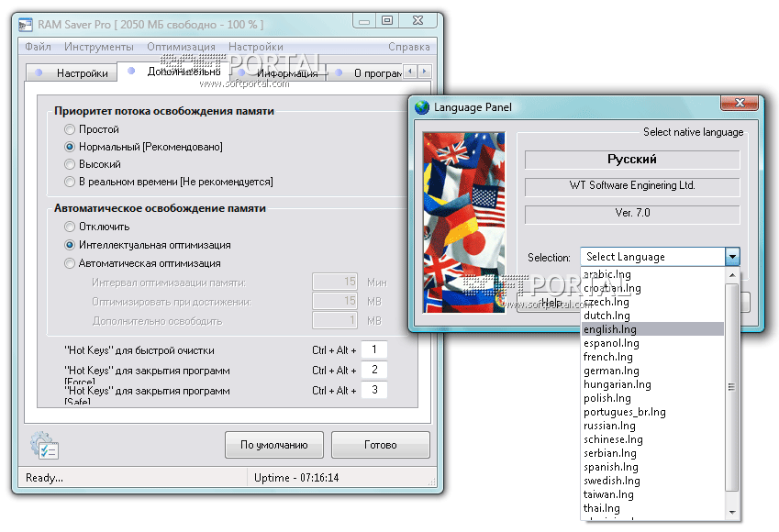Click the checklist gear icon at bottom left

click(44, 445)
